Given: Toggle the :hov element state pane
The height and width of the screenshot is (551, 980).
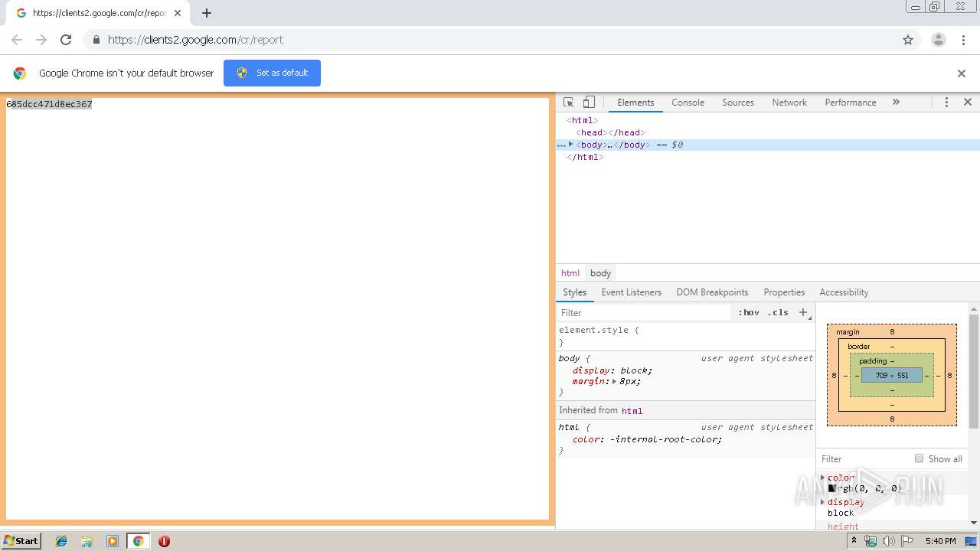Looking at the screenshot, I should point(748,312).
